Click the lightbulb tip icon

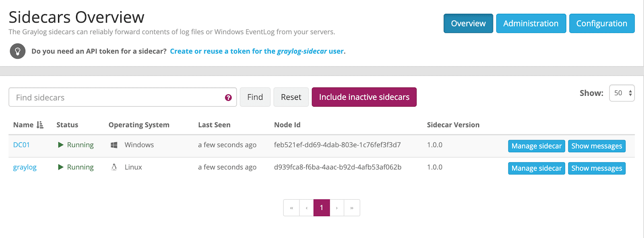click(x=18, y=52)
